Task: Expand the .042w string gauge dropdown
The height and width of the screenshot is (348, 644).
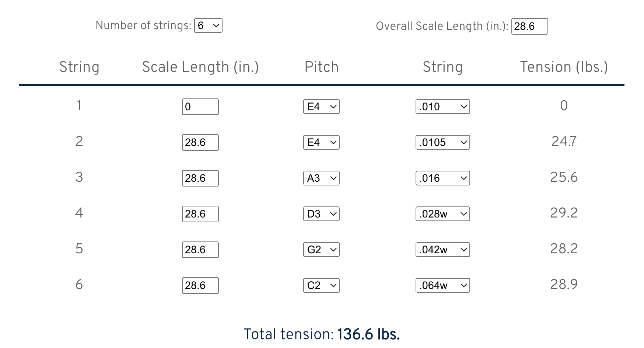Action: pyautogui.click(x=442, y=250)
